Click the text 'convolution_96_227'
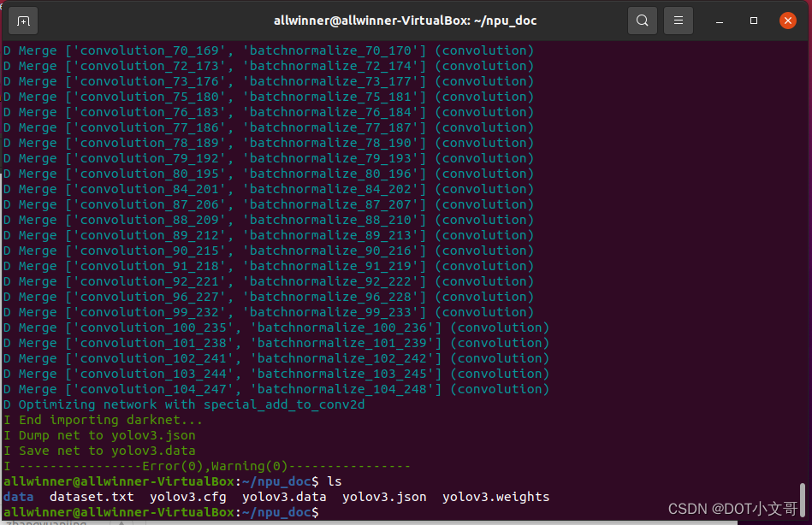This screenshot has height=525, width=812. point(149,298)
